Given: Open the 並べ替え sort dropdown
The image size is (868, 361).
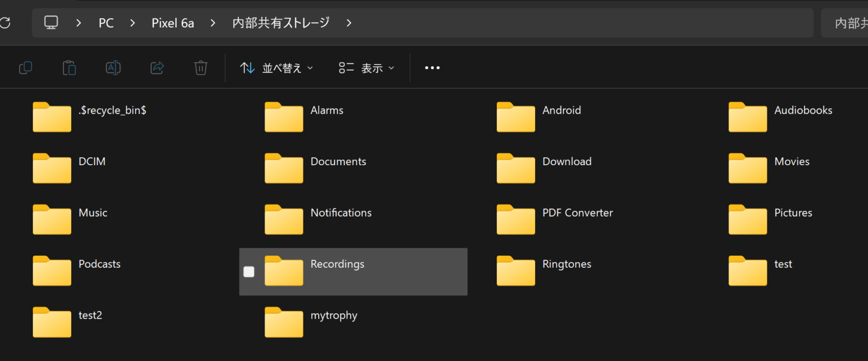Looking at the screenshot, I should pyautogui.click(x=276, y=68).
